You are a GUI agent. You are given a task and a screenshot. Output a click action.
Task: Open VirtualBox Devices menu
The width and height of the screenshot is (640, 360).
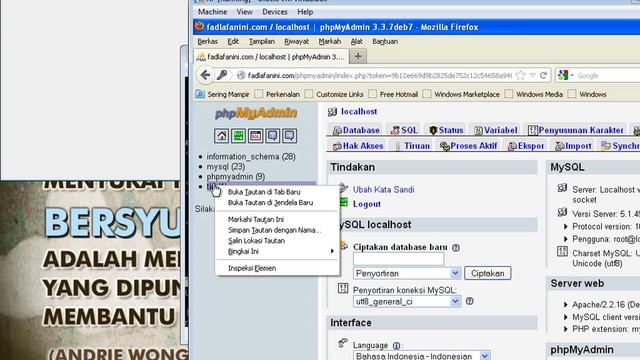pos(275,12)
